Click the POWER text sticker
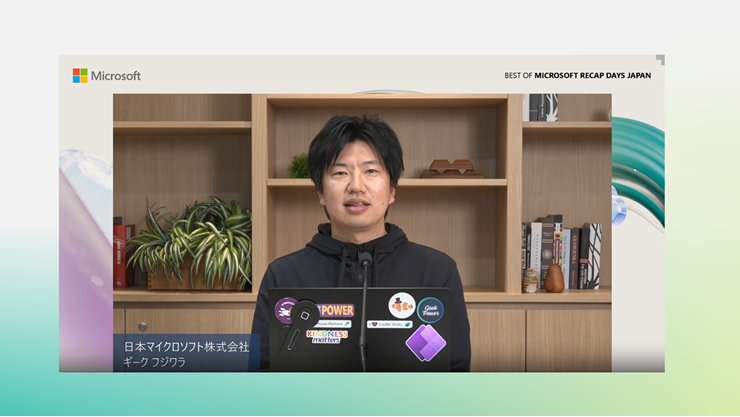Image resolution: width=740 pixels, height=417 pixels. [x=336, y=310]
